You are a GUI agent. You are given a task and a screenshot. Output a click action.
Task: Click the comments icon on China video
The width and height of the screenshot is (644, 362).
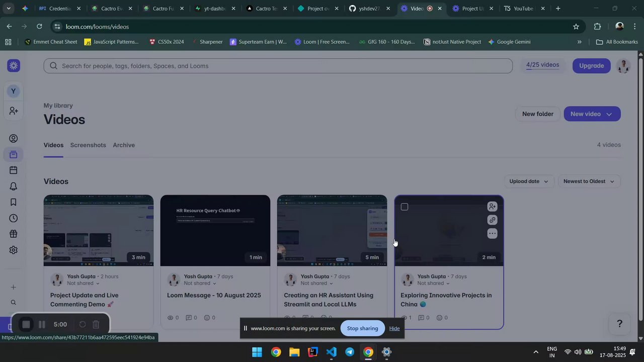pos(422,318)
